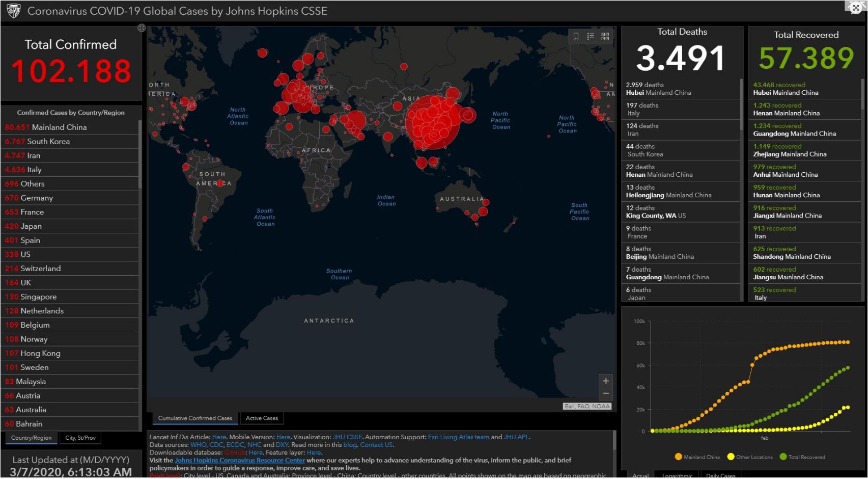Select the City, St/Prov list tab

pyautogui.click(x=80, y=438)
